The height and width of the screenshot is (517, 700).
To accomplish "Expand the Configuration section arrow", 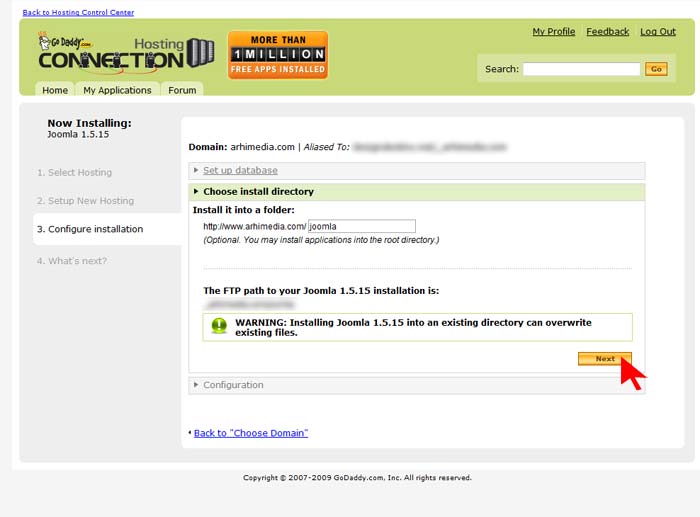I will coord(196,385).
